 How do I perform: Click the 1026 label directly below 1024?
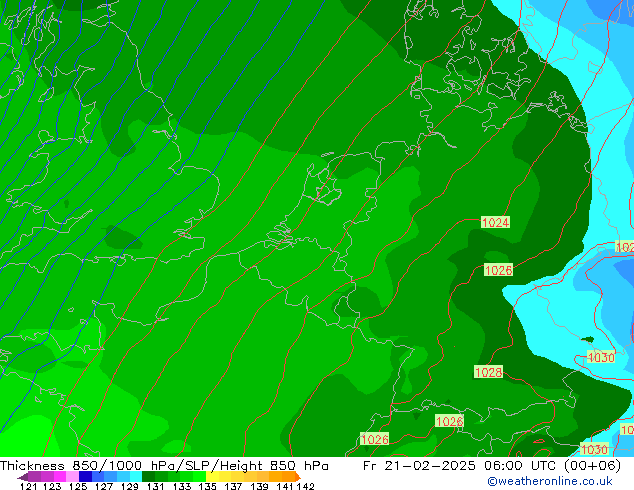point(498,270)
